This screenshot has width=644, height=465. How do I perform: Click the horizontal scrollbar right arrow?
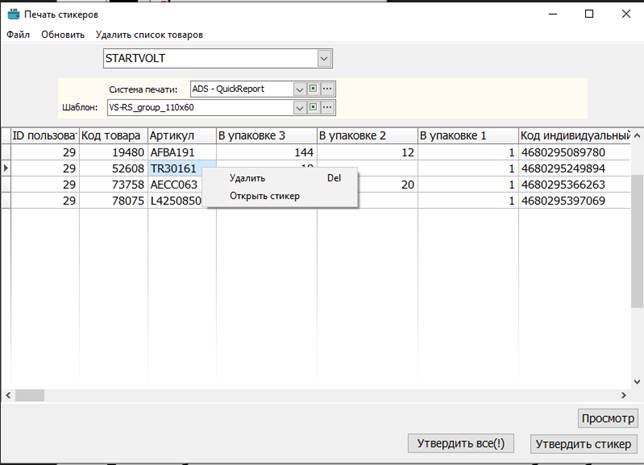click(x=624, y=395)
